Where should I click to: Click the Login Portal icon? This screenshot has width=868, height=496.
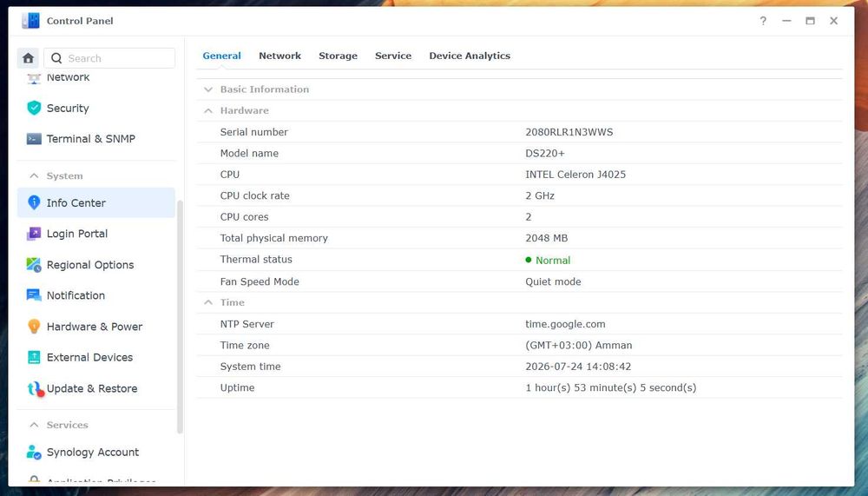coord(34,234)
